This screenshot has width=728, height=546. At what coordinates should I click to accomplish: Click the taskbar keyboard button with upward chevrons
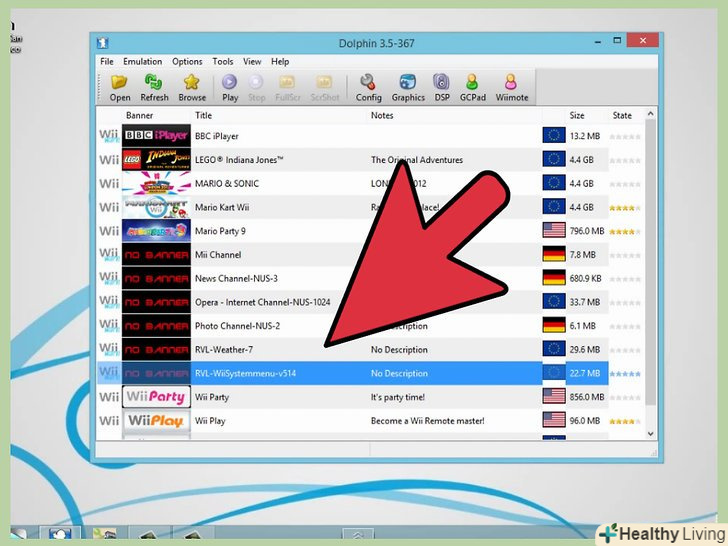coord(358,534)
